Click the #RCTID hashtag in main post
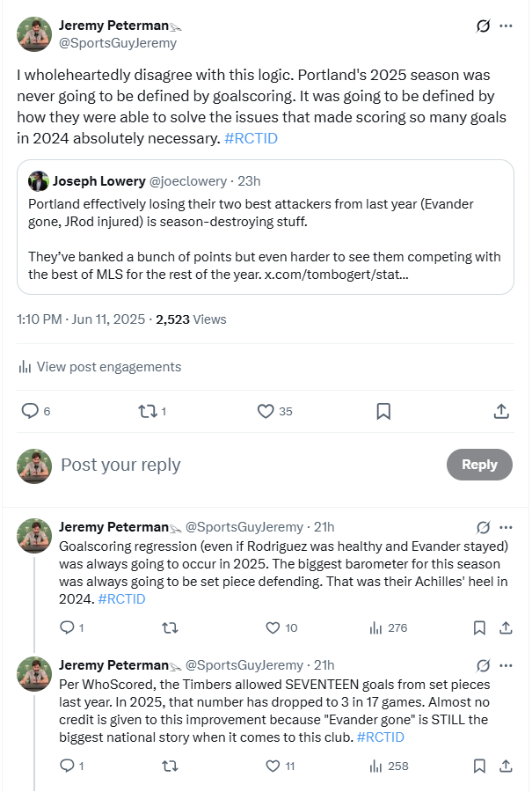Screen dimensions: 532x792 (251, 138)
